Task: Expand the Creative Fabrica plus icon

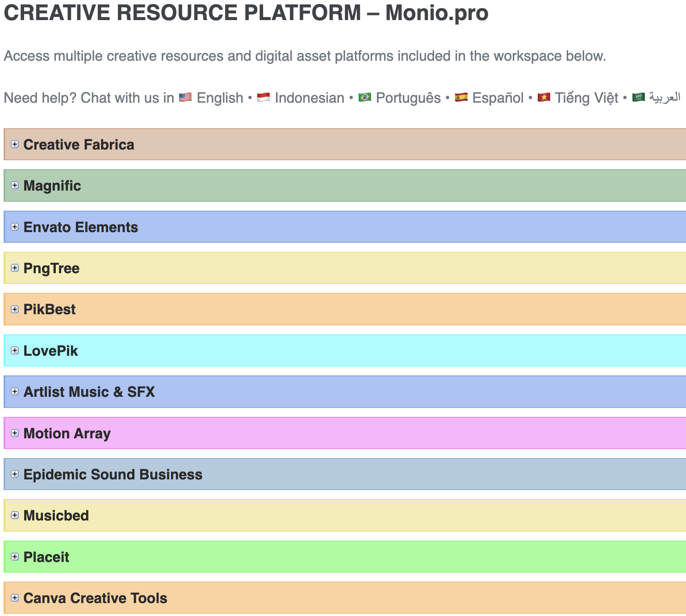Action: click(x=15, y=144)
